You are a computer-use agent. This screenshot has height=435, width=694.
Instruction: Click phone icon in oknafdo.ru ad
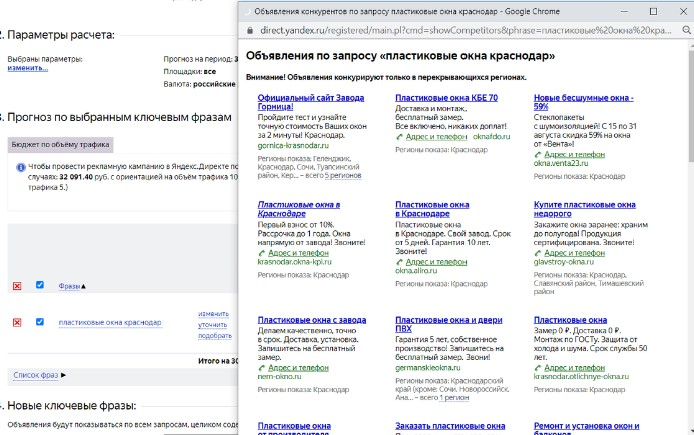[399, 137]
